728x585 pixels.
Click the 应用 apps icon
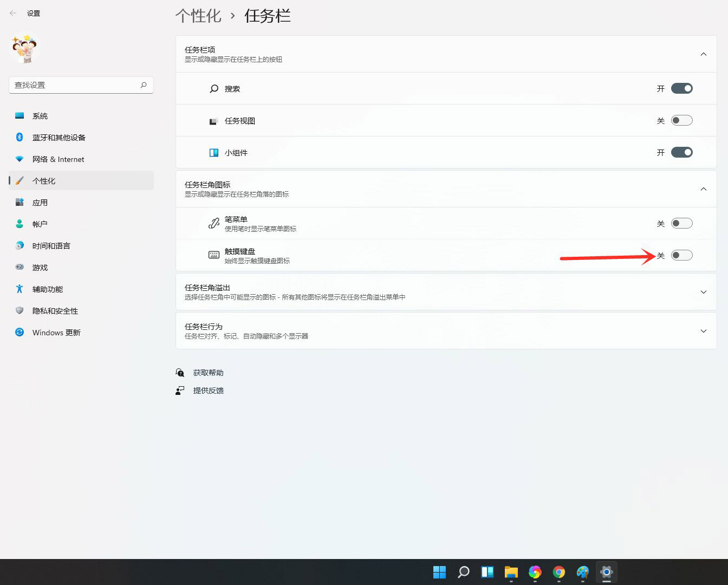tap(19, 202)
